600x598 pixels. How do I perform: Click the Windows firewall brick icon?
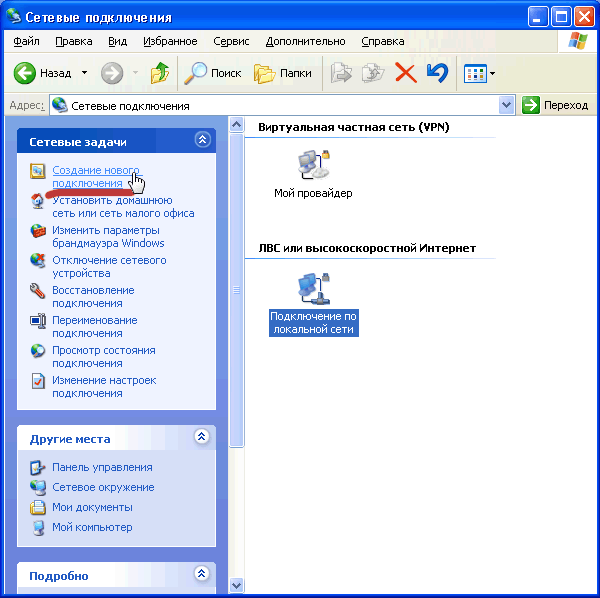tap(38, 231)
